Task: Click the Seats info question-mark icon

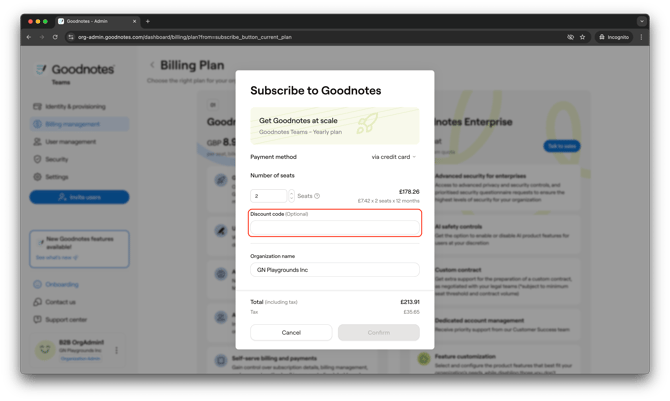Action: tap(317, 196)
